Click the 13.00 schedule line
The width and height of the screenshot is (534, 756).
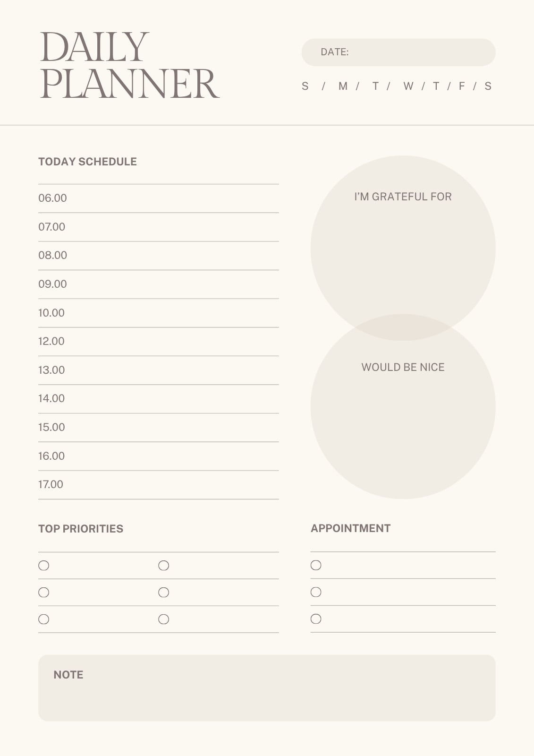point(159,370)
